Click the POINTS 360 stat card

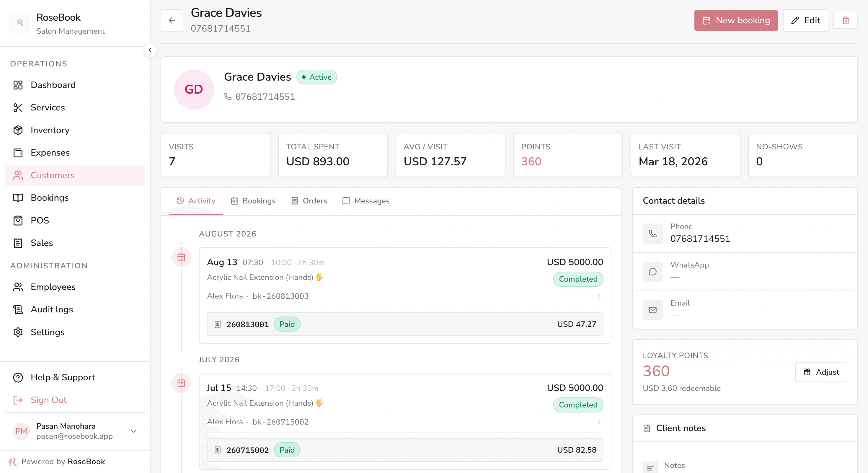click(567, 155)
